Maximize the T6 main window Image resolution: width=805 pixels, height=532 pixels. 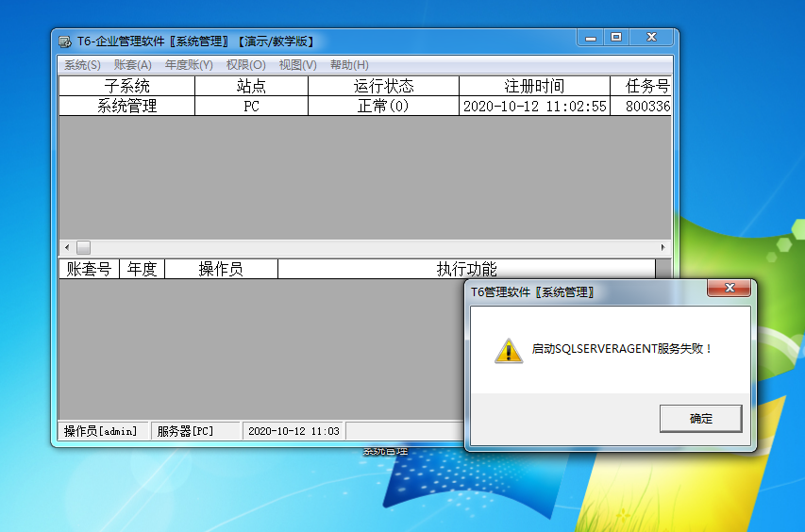616,38
